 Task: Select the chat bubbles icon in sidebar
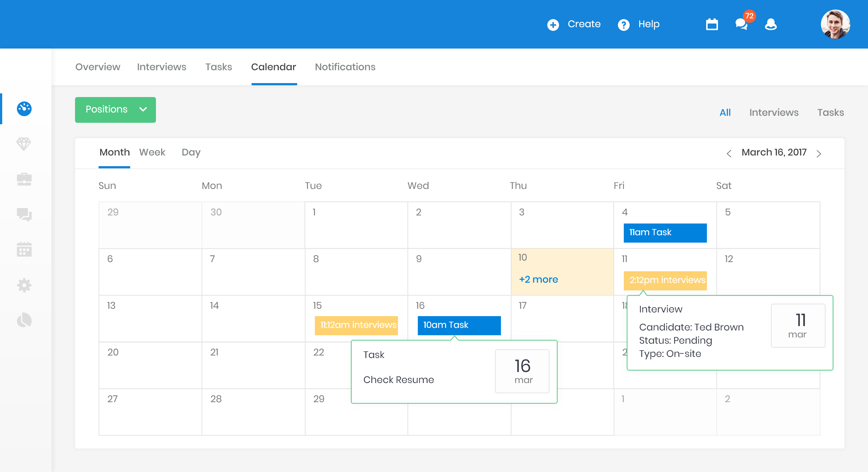[x=24, y=214]
